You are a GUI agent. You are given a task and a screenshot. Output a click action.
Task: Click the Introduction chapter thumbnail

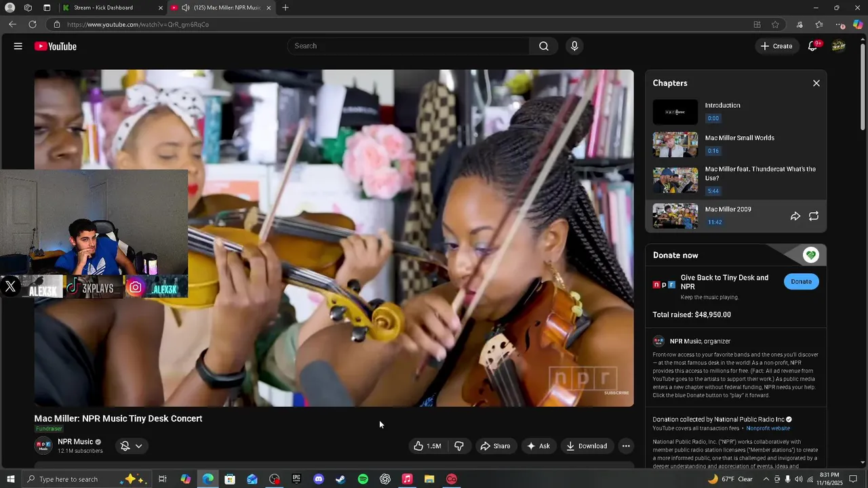675,112
